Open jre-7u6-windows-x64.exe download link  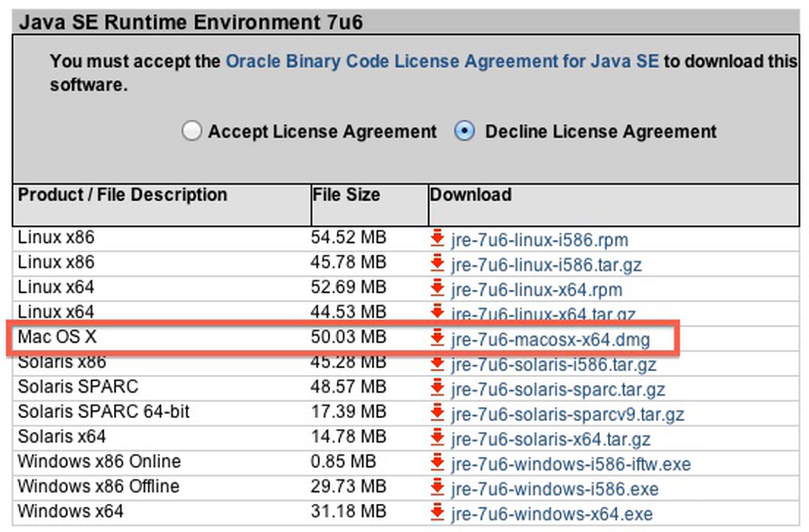point(552,514)
